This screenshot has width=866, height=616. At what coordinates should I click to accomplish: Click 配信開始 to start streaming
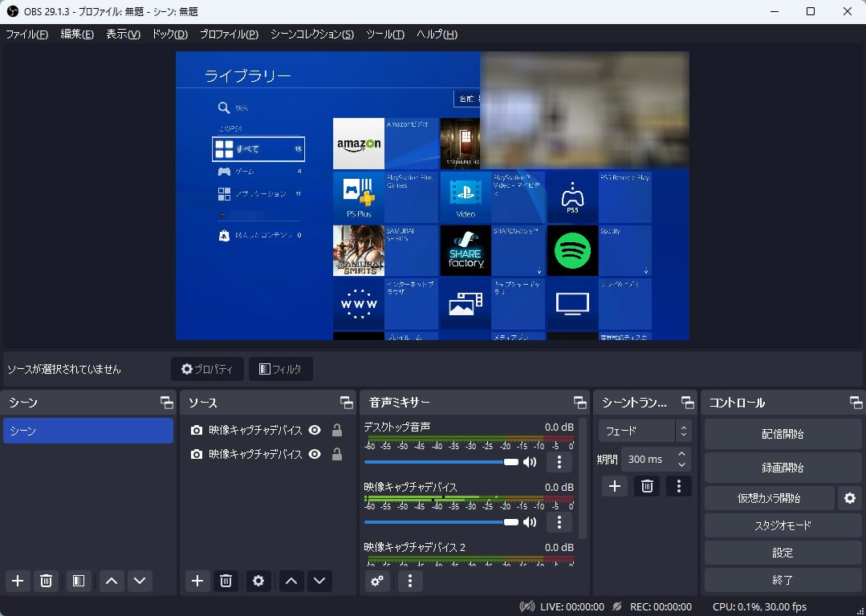pos(783,434)
